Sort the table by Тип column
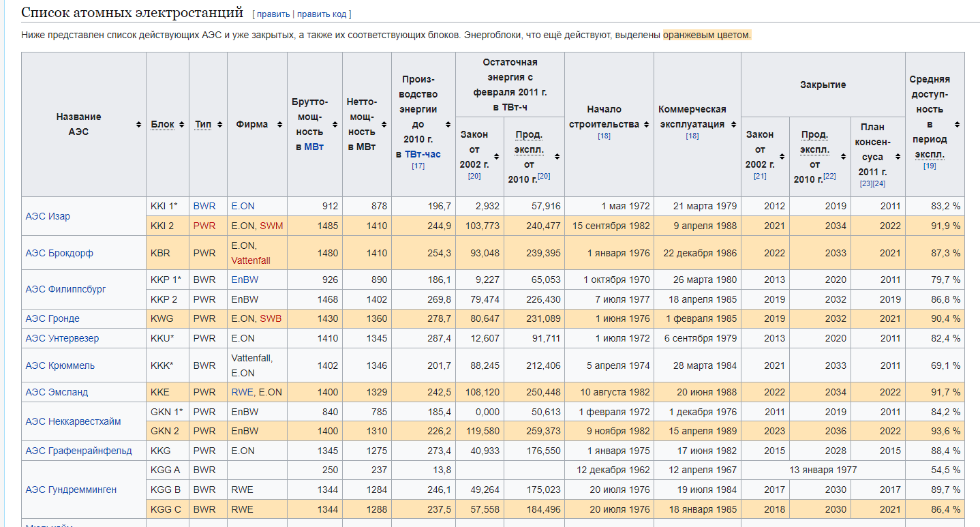This screenshot has height=527, width=980. coord(219,125)
